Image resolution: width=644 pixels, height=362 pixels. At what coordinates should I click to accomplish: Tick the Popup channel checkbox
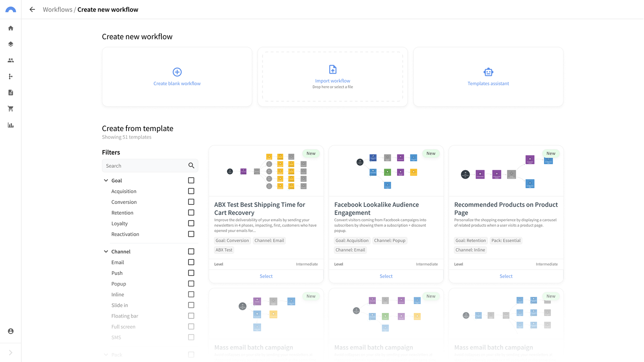coord(191,284)
